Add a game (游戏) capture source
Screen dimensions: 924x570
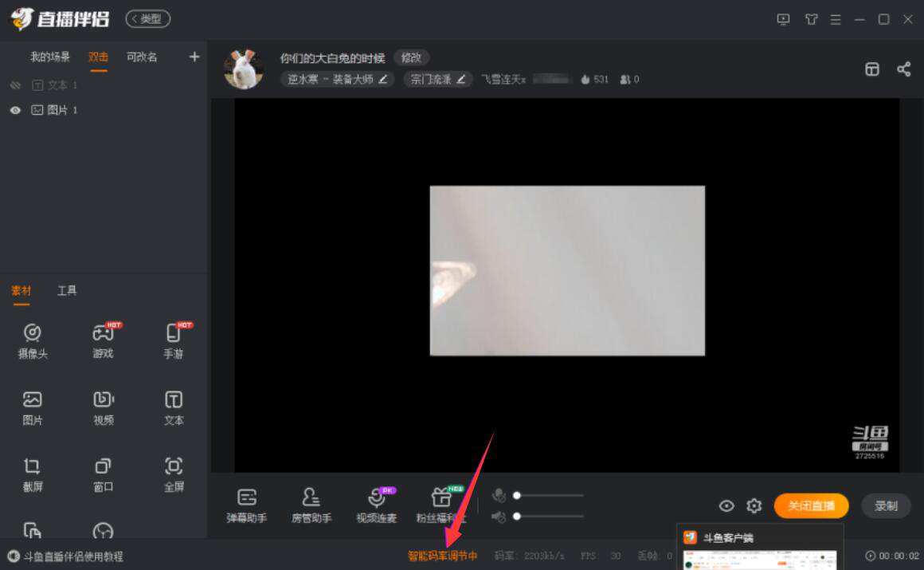tap(103, 341)
